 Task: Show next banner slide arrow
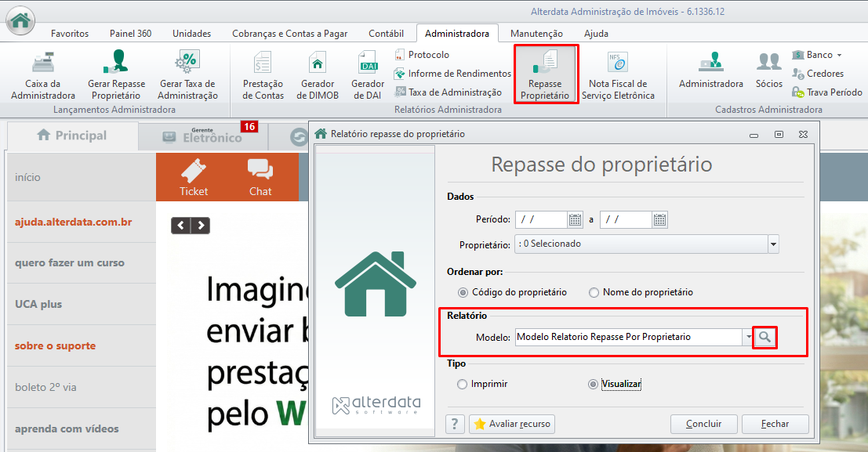click(x=201, y=225)
